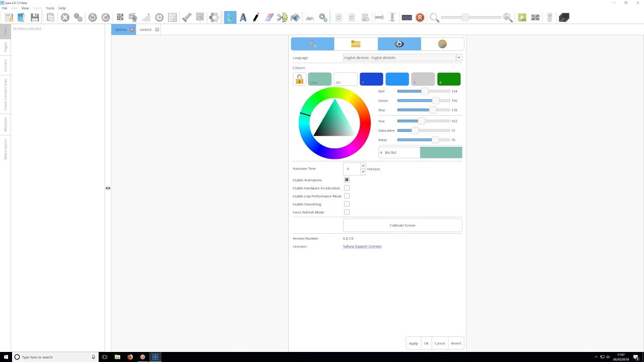The width and height of the screenshot is (644, 362).
Task: Open the Pages side panel tab
Action: pos(6,47)
